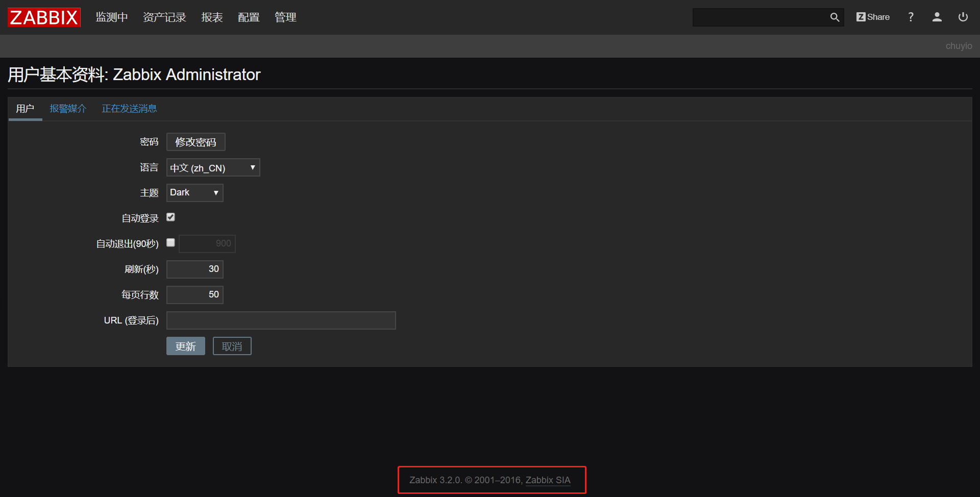Open the Zabbix SIA footer link

(x=548, y=480)
